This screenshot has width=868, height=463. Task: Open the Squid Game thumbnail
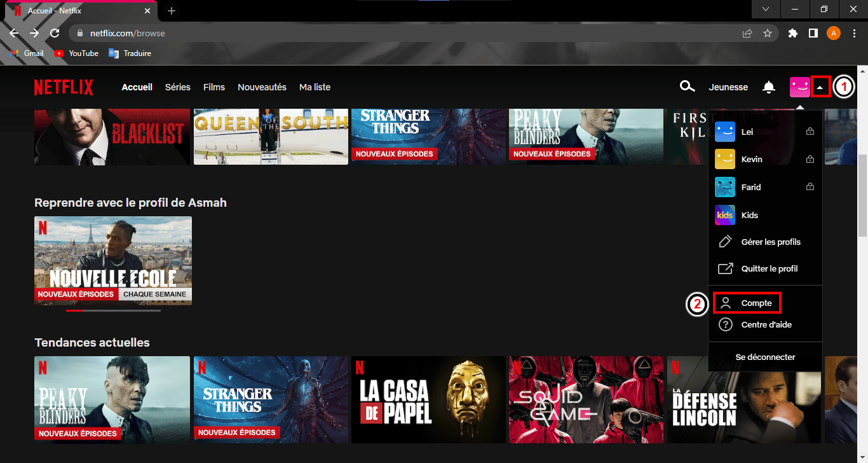click(587, 399)
